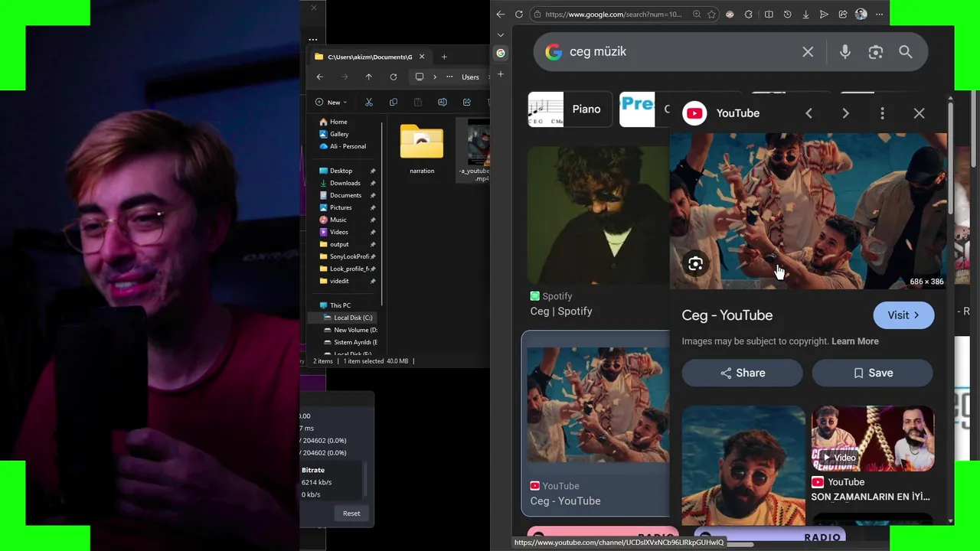Open browser share icon in toolbar

click(842, 14)
